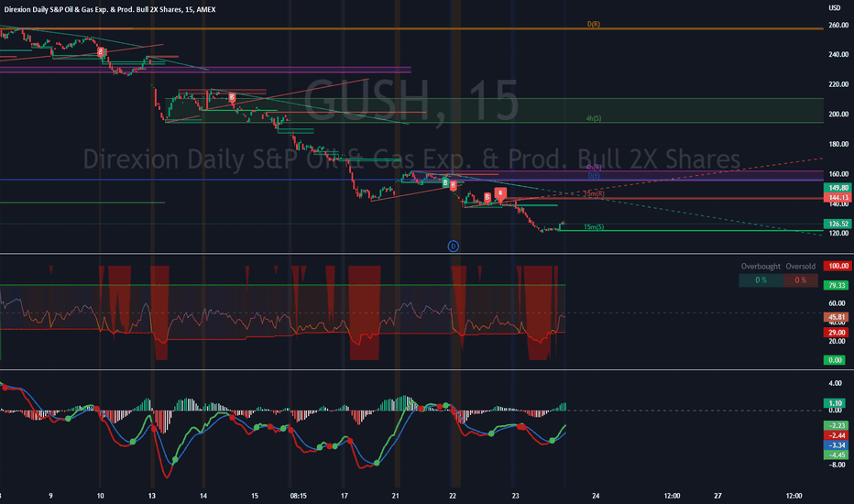Screen dimensions: 854x504
Task: Click the 126.52 current price tag
Action: click(x=838, y=224)
